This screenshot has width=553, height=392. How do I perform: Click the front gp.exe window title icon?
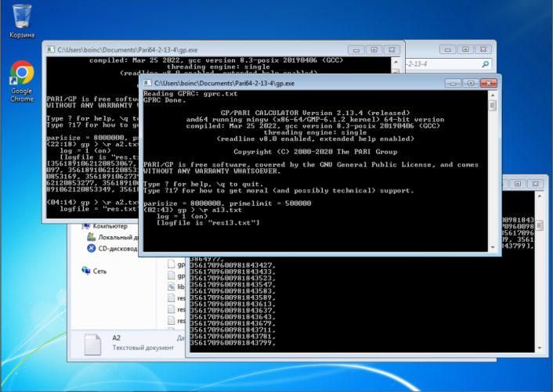147,83
